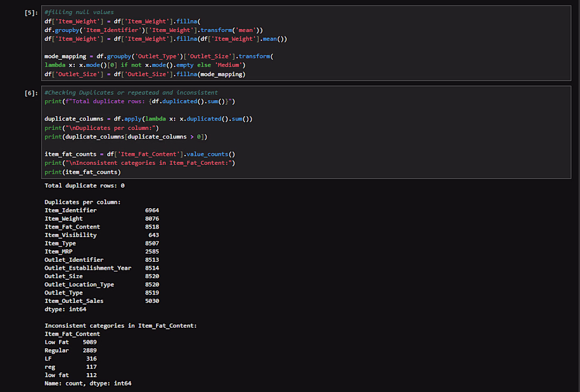Click the Total duplicate rows output text
Viewport: 580px width, 392px height.
tap(84, 185)
